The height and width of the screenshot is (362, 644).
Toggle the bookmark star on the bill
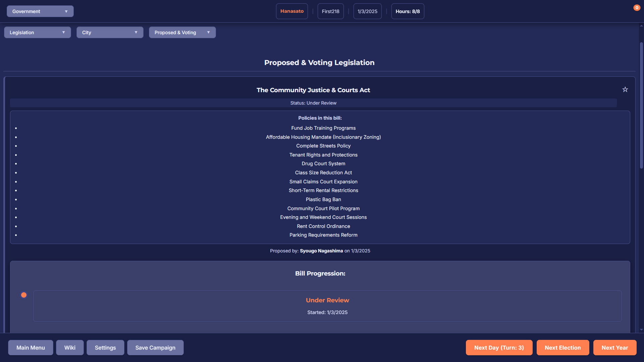click(625, 89)
